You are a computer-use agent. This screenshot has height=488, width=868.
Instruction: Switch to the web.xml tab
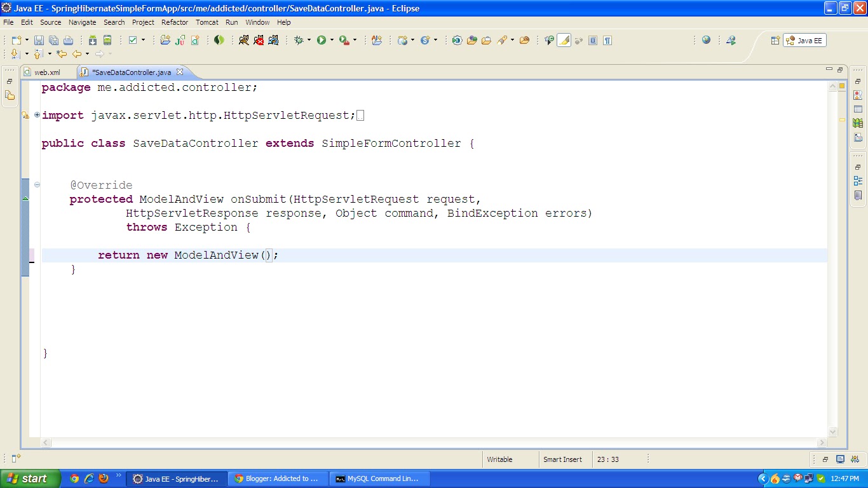click(x=48, y=72)
